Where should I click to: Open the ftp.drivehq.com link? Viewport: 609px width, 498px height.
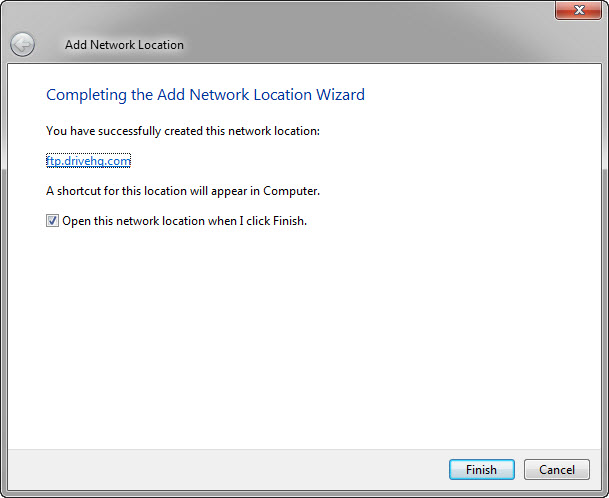pyautogui.click(x=88, y=160)
